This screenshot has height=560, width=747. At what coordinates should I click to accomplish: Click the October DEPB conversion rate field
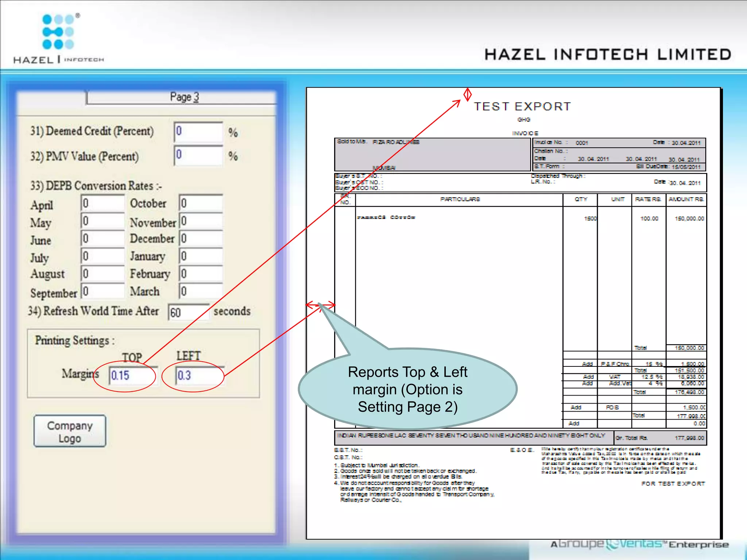201,203
